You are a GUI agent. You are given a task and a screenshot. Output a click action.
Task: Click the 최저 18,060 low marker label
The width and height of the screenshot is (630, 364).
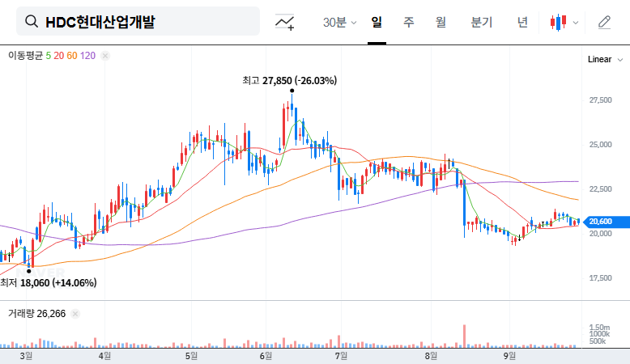pos(49,283)
